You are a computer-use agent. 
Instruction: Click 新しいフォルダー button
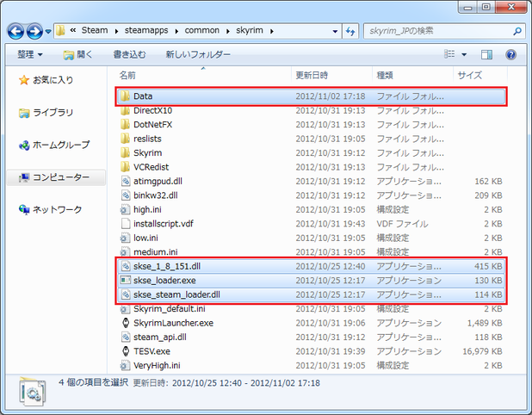198,54
